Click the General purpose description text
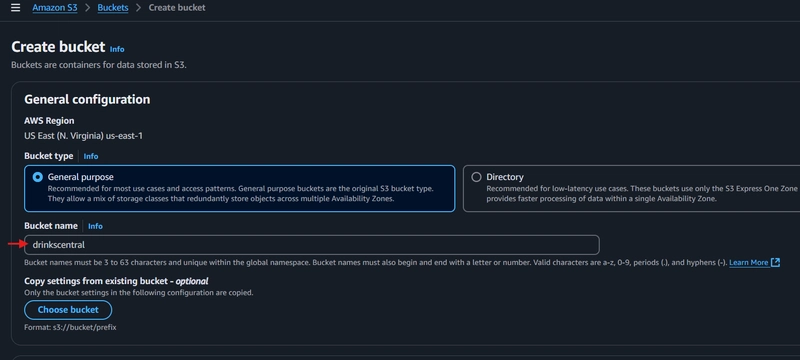The width and height of the screenshot is (800, 360). (240, 194)
